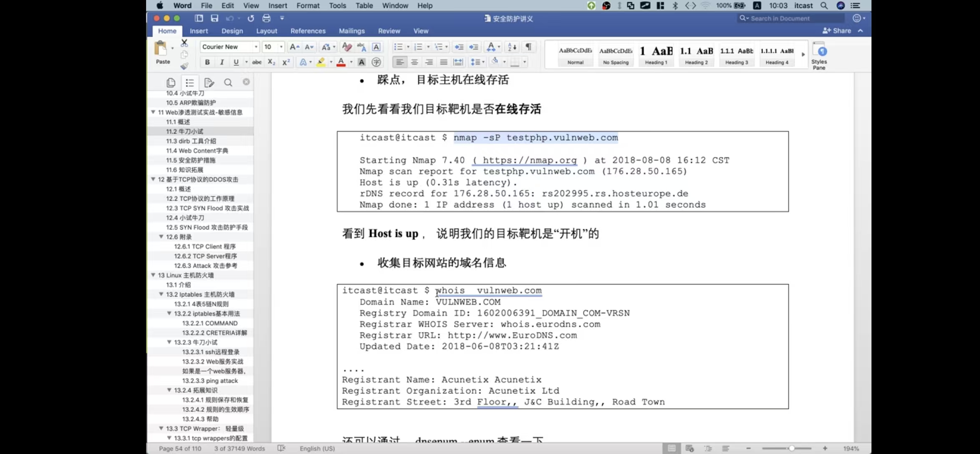
Task: Open the References ribbon tab
Action: pos(308,31)
